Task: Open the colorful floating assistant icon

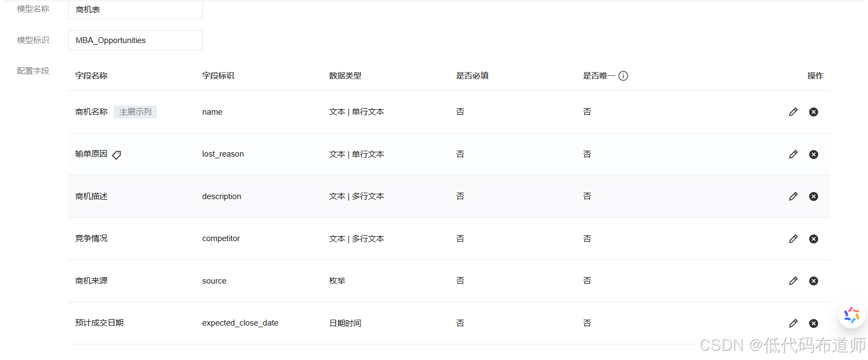Action: tap(852, 315)
